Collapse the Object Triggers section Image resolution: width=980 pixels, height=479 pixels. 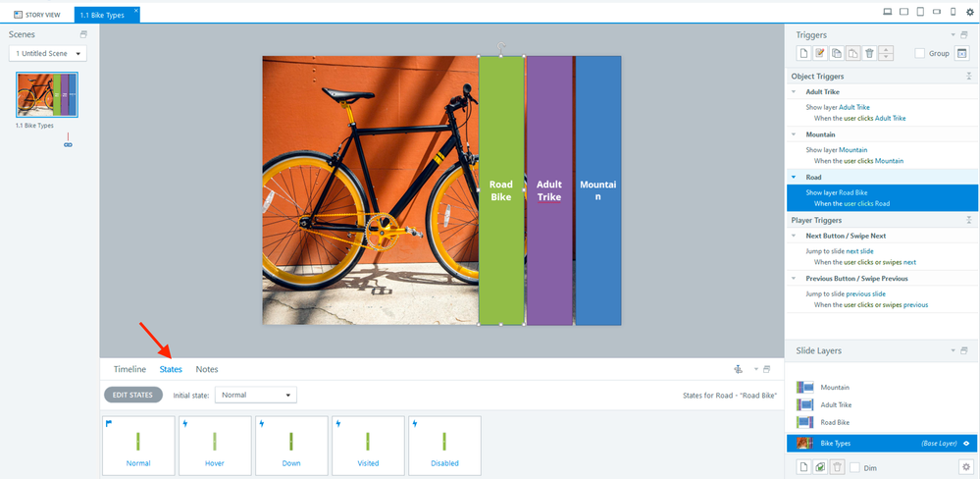tap(968, 77)
